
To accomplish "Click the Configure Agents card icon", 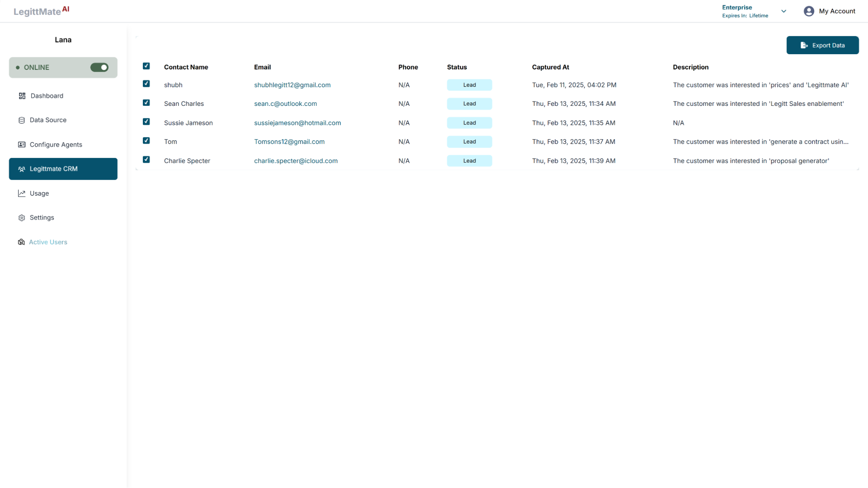I will coord(22,144).
